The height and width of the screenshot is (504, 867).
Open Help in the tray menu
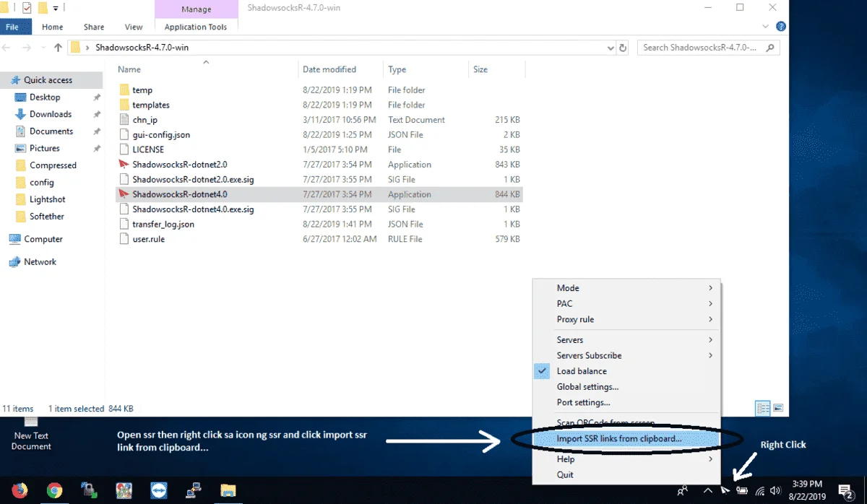627,459
